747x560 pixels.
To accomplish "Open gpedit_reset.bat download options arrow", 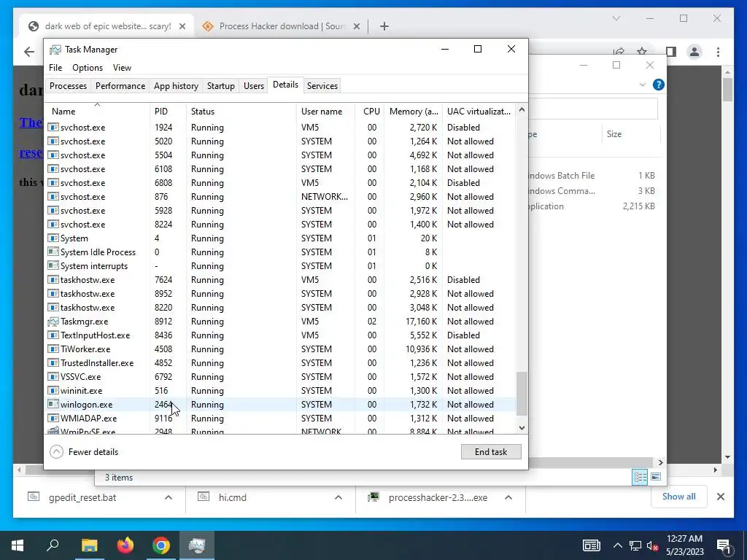I will [169, 497].
